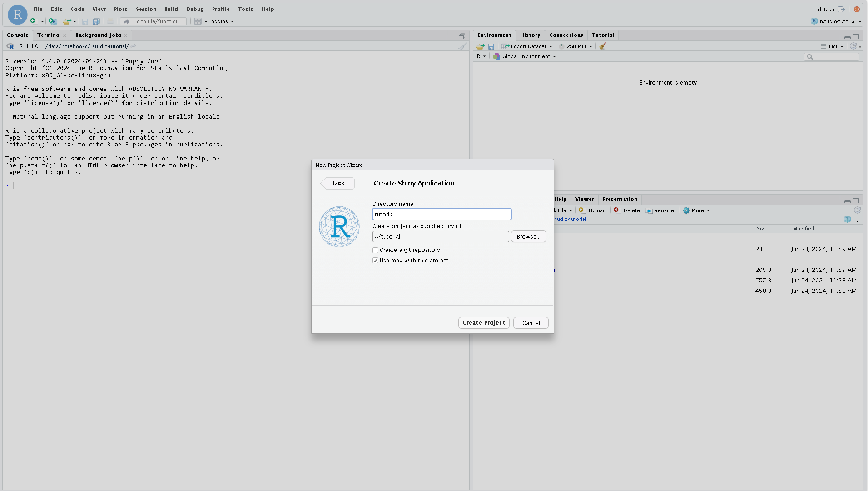Click the Directory name input field

442,214
